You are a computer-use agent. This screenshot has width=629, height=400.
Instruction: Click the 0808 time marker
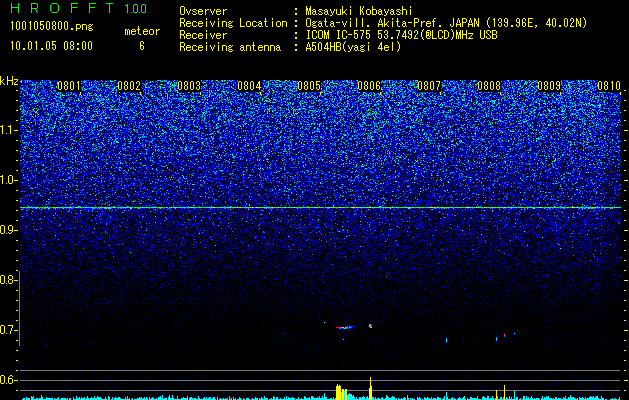489,86
